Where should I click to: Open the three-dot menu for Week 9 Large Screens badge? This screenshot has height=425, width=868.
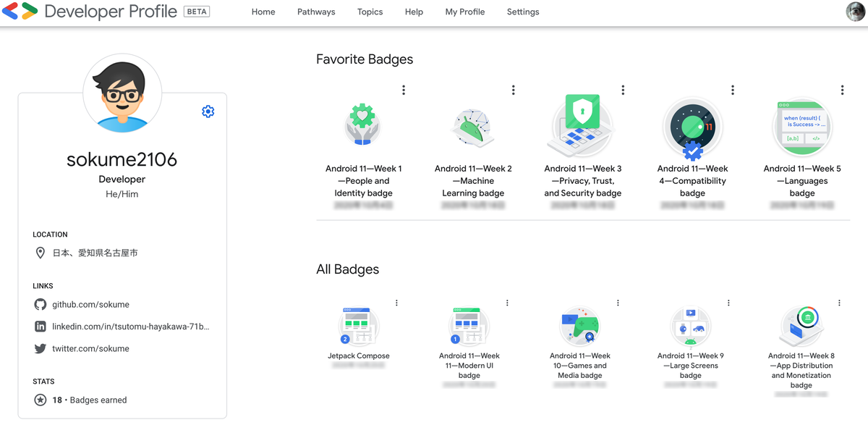[728, 303]
